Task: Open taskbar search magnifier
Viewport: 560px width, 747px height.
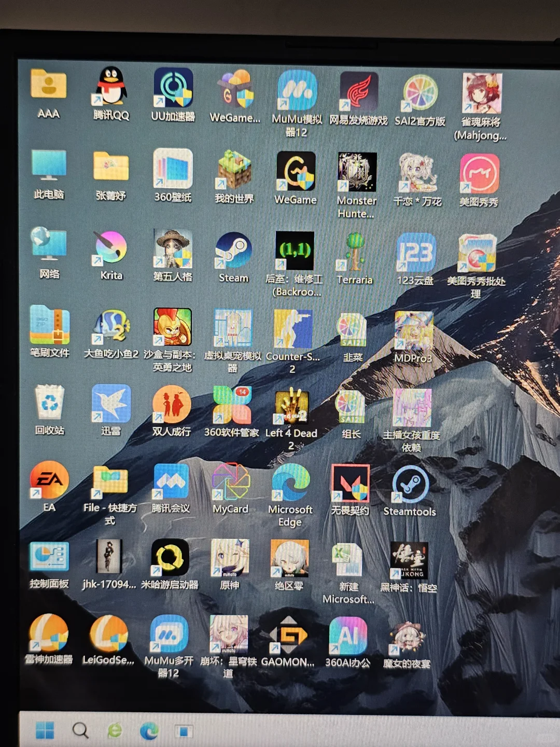Action: tap(80, 730)
